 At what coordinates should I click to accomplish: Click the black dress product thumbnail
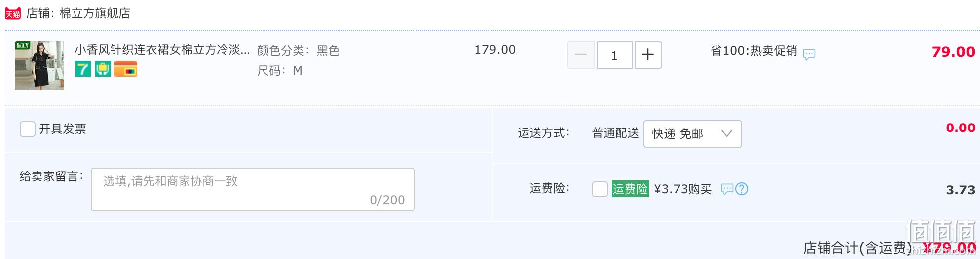point(39,66)
